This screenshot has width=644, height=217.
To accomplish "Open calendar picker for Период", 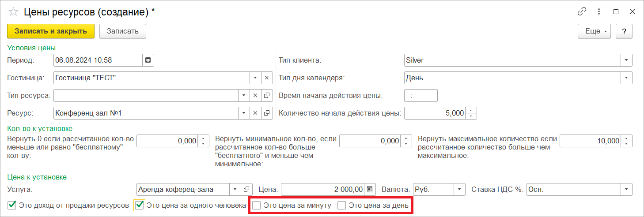I will (x=148, y=60).
